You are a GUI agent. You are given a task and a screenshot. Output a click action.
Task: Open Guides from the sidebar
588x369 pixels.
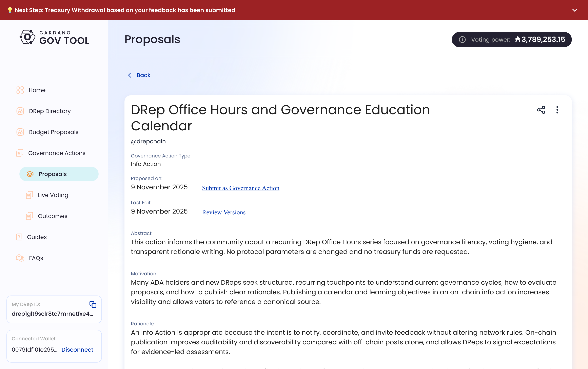point(37,237)
